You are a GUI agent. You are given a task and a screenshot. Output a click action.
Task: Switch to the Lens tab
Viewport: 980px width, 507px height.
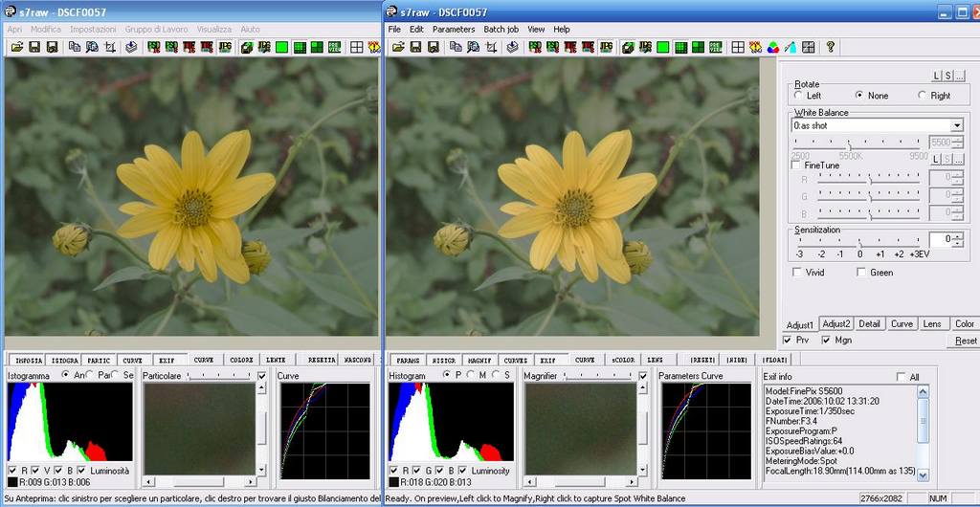tap(932, 323)
